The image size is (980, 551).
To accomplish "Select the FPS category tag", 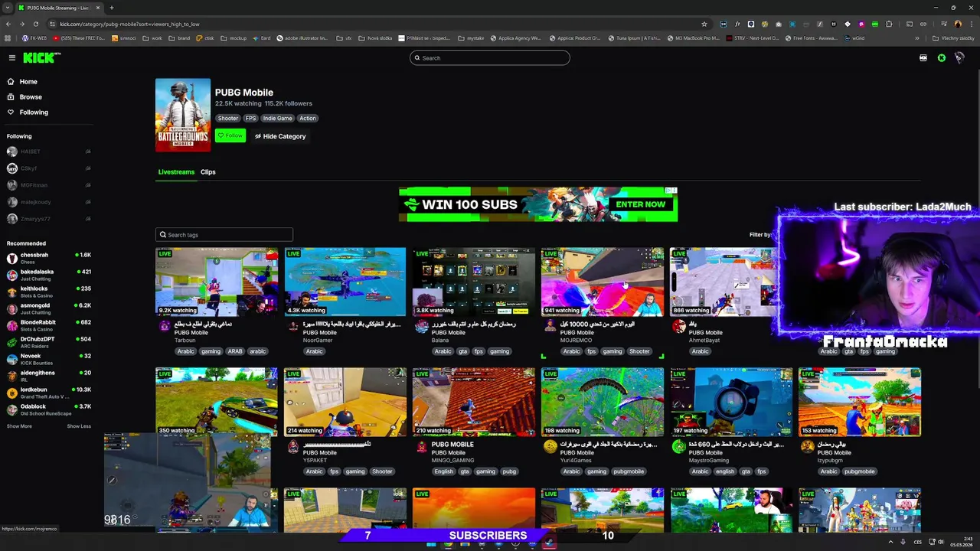I will coord(250,118).
